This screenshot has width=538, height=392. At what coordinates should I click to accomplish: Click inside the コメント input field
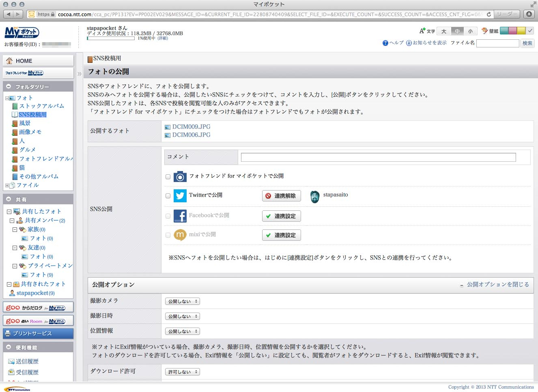377,157
